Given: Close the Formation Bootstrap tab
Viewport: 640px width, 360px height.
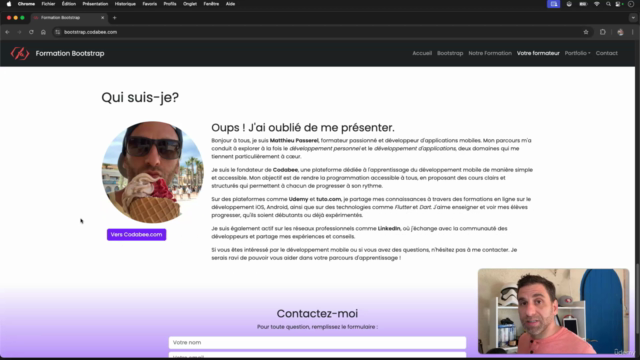Looking at the screenshot, I should (102, 18).
